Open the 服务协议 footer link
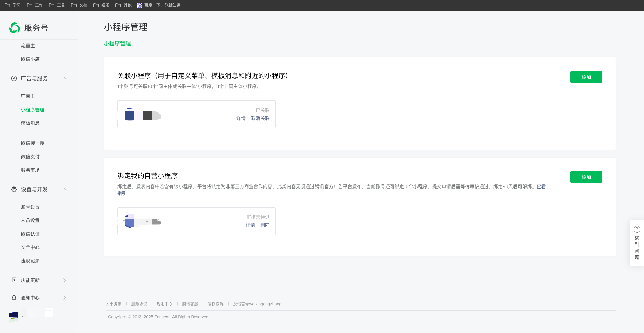 coord(139,304)
